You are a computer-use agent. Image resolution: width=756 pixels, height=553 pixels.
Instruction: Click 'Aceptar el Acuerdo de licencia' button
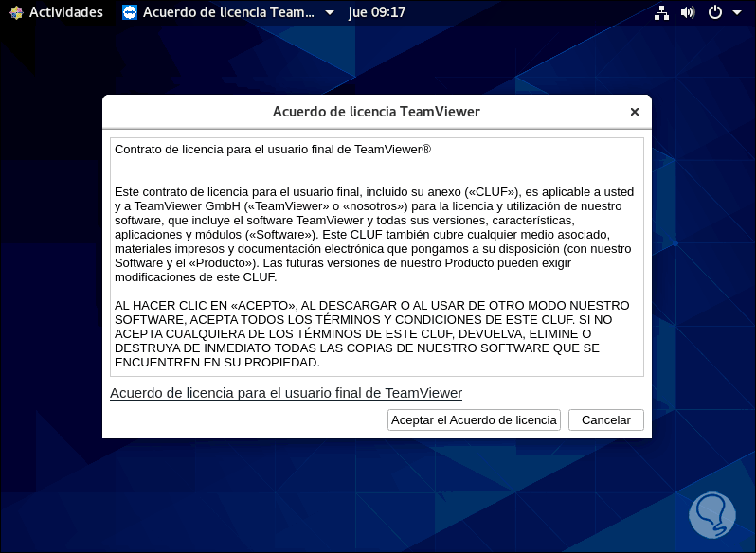pyautogui.click(x=474, y=420)
